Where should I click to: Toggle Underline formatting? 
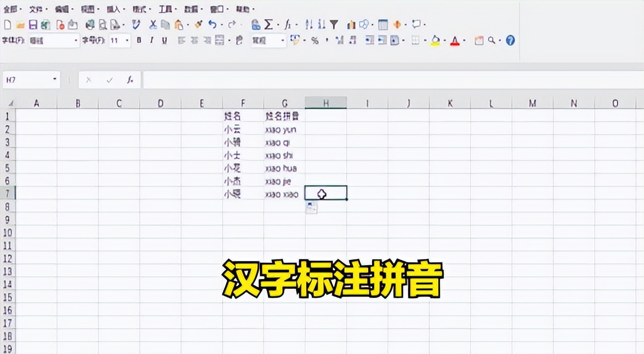pyautogui.click(x=164, y=41)
